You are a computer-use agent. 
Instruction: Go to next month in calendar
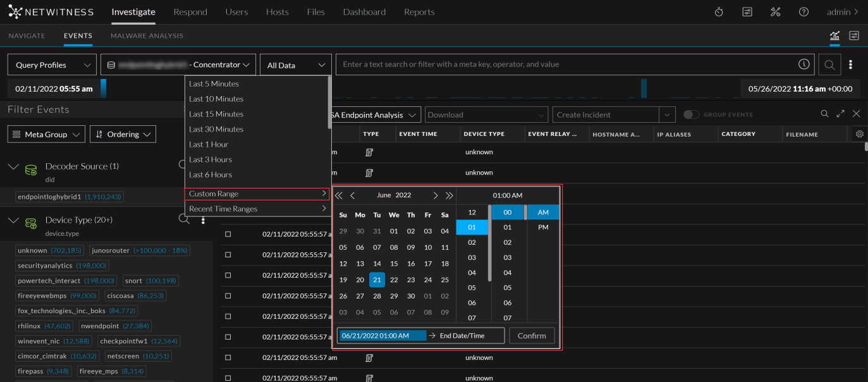click(435, 195)
